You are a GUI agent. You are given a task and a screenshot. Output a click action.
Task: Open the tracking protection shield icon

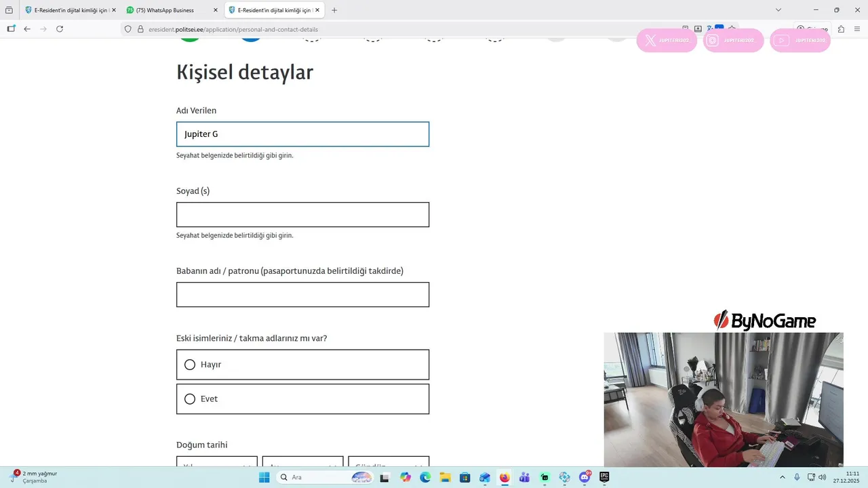point(127,29)
